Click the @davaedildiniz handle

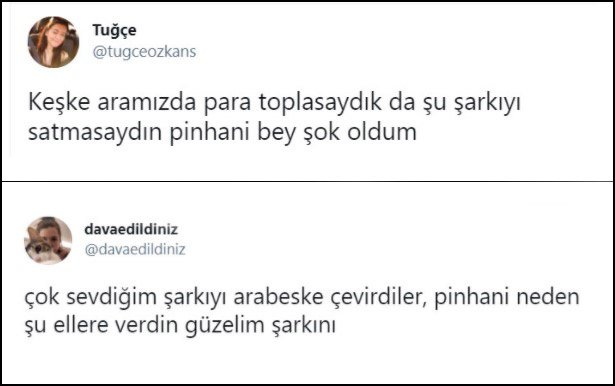(x=135, y=249)
